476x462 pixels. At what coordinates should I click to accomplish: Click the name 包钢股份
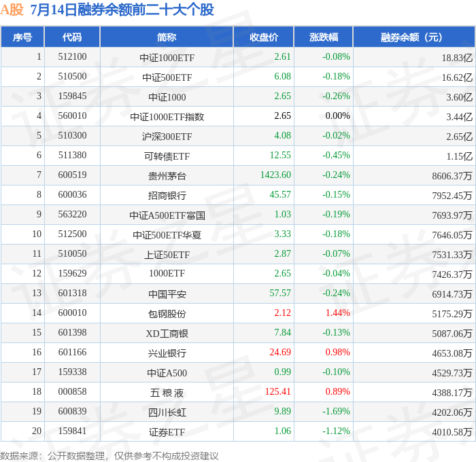(x=167, y=314)
